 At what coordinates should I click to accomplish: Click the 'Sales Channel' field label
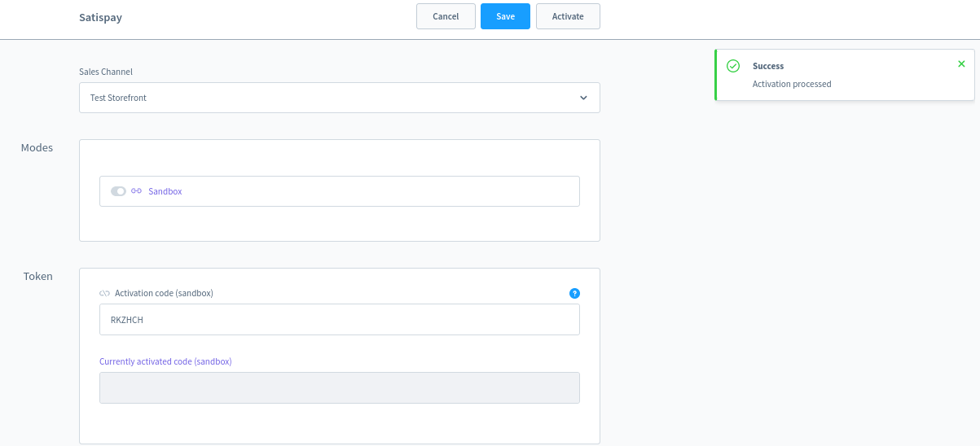[x=106, y=72]
